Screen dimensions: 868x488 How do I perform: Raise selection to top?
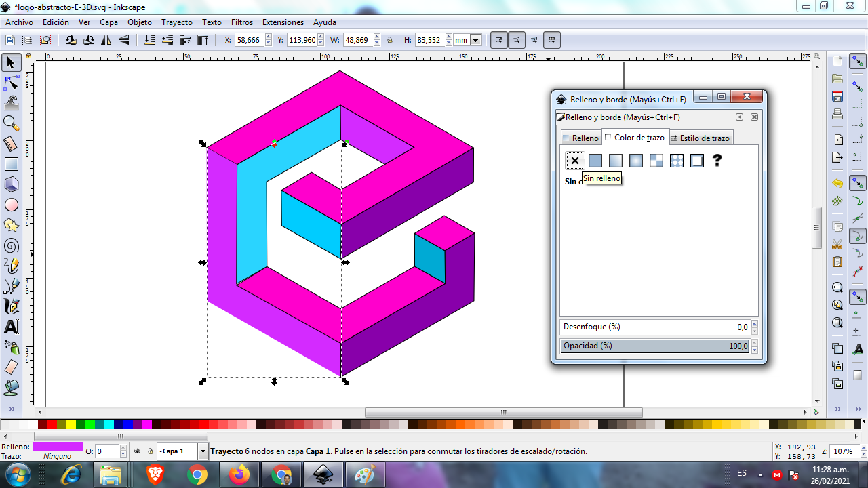pyautogui.click(x=202, y=40)
